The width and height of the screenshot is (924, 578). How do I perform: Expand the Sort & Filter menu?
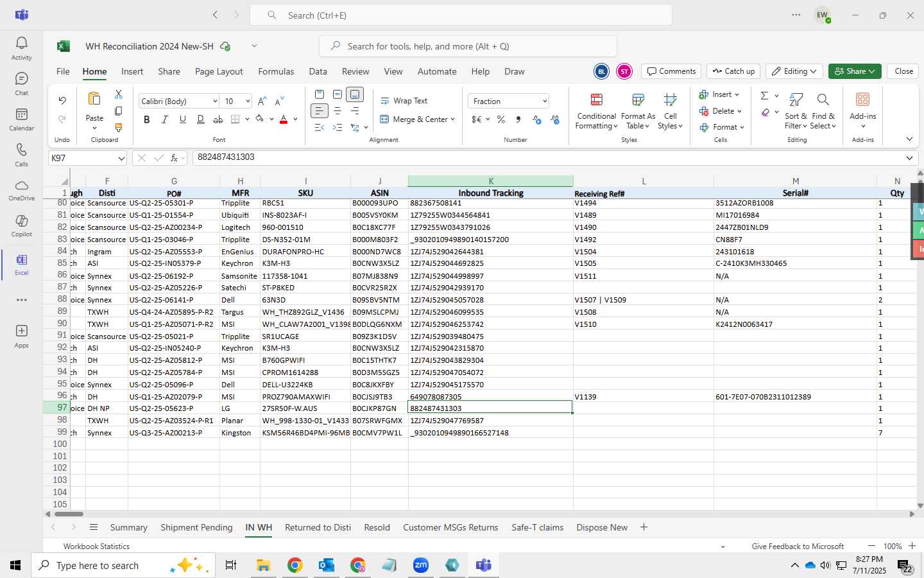click(796, 110)
